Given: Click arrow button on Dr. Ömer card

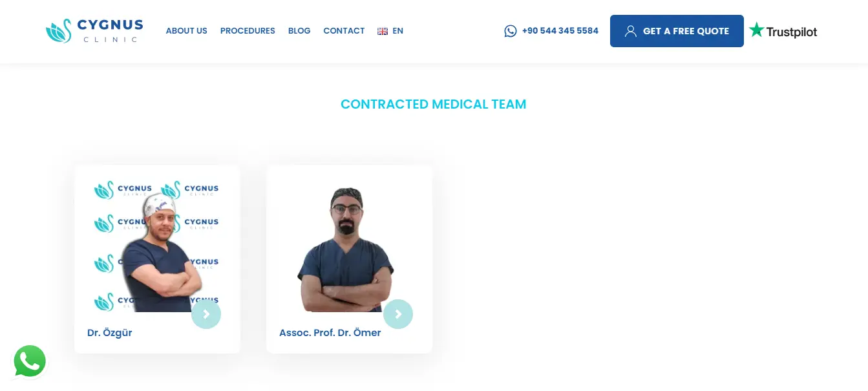Looking at the screenshot, I should click(x=398, y=314).
